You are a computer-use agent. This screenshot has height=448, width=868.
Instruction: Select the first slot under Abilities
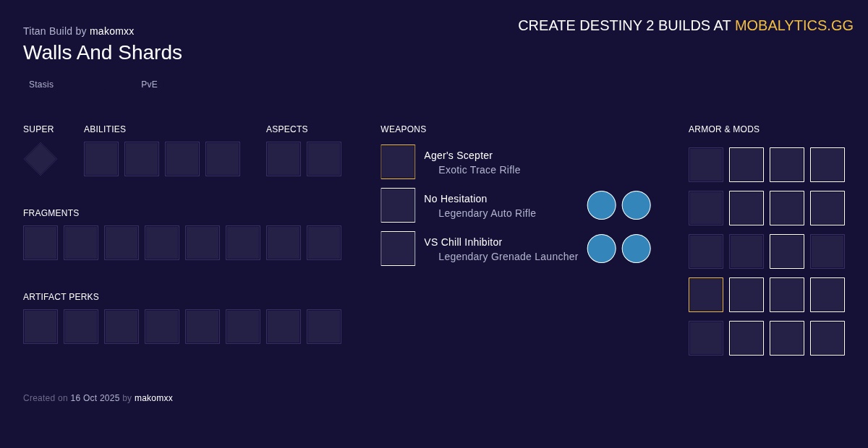click(x=101, y=159)
